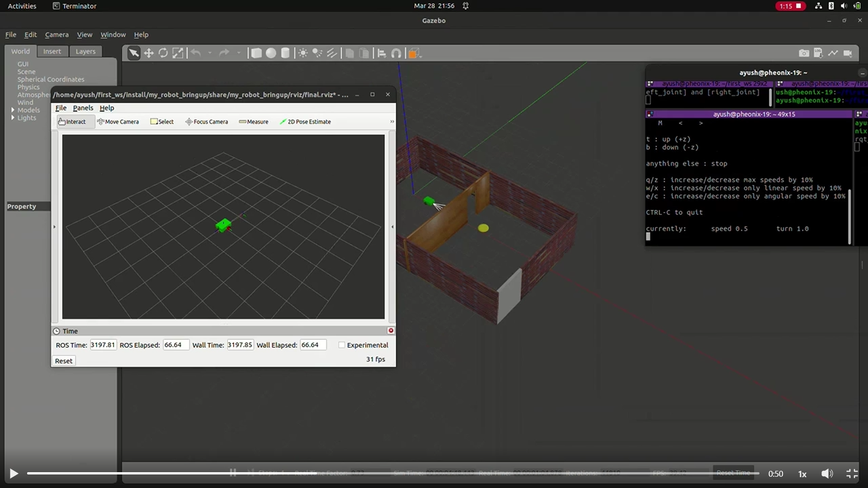
Task: Select the translate mode tool
Action: pos(149,53)
